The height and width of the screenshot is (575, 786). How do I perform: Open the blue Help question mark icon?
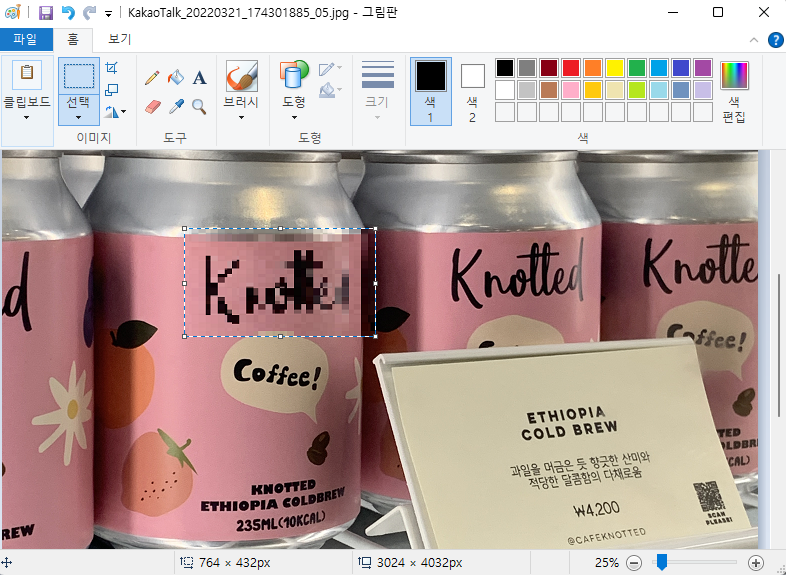[775, 40]
